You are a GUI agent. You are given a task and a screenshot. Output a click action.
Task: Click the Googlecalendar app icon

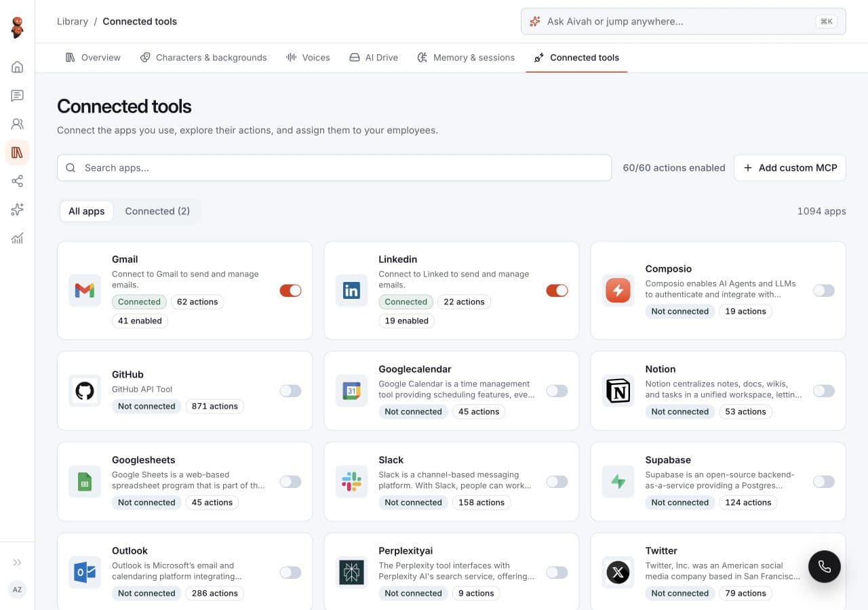click(351, 390)
